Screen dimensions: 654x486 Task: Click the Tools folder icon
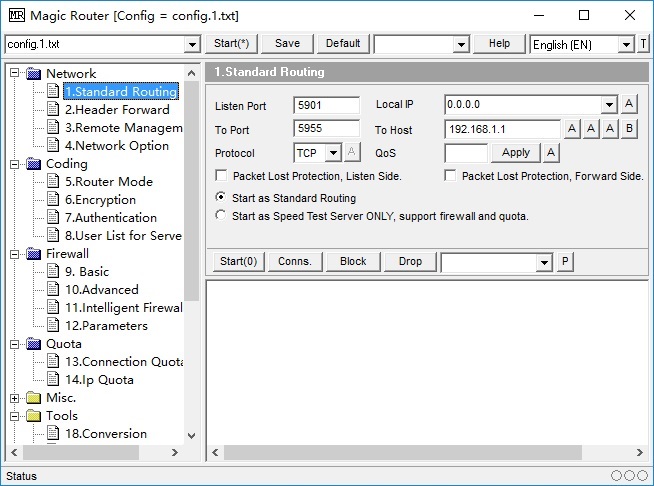[x=33, y=416]
